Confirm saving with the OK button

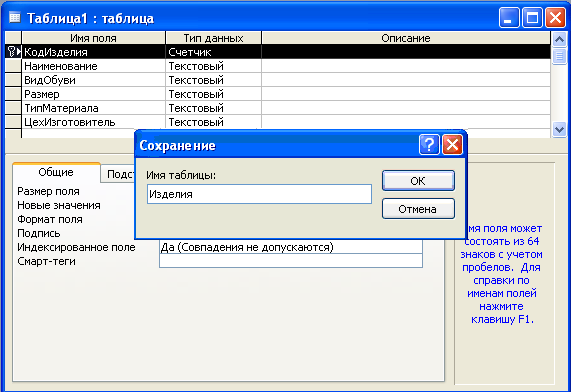(418, 181)
